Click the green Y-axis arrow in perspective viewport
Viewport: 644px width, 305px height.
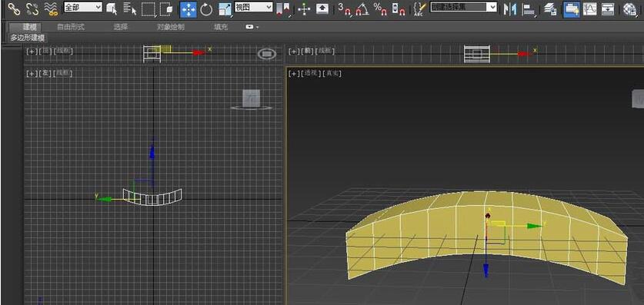tap(534, 226)
